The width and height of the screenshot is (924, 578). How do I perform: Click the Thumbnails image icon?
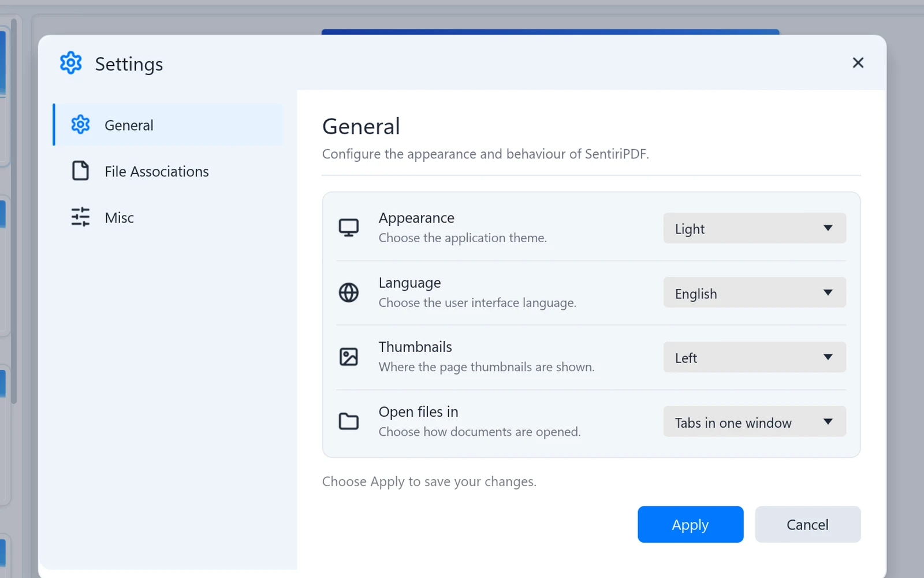(348, 357)
